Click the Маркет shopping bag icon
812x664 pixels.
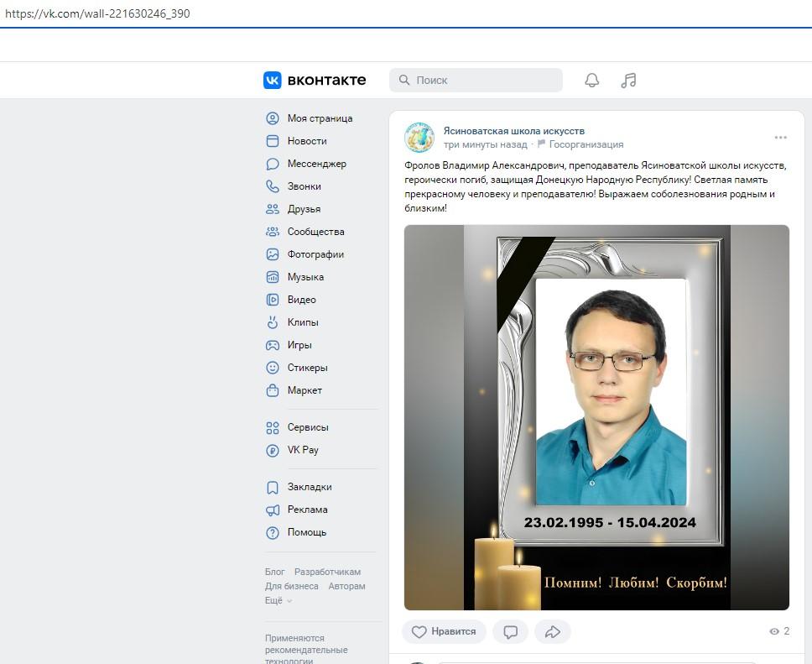[273, 390]
